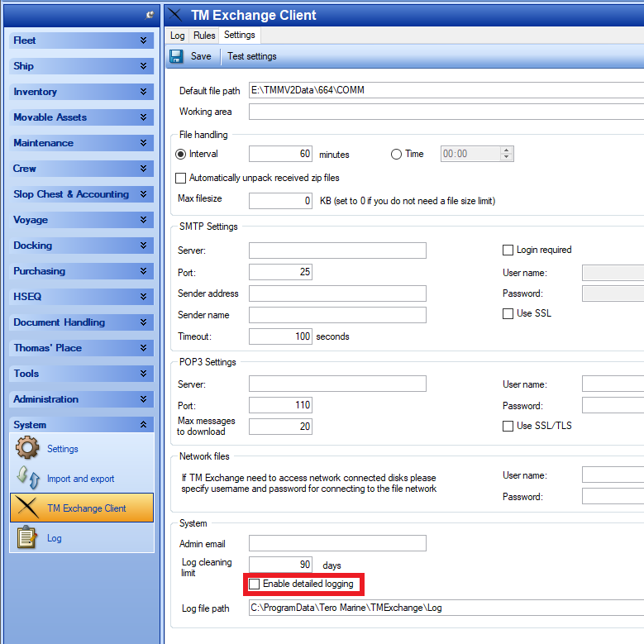The height and width of the screenshot is (644, 644).
Task: Click the Admin email field
Action: click(x=337, y=543)
